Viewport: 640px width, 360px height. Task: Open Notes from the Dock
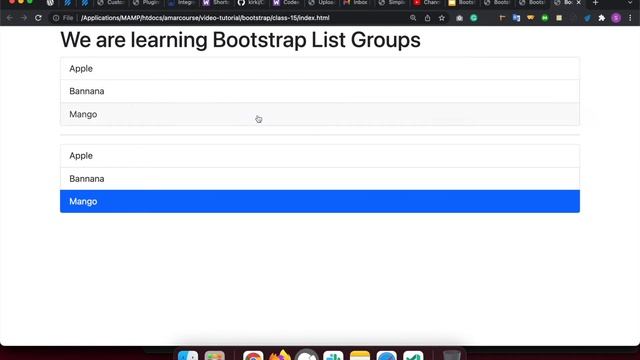click(x=360, y=356)
